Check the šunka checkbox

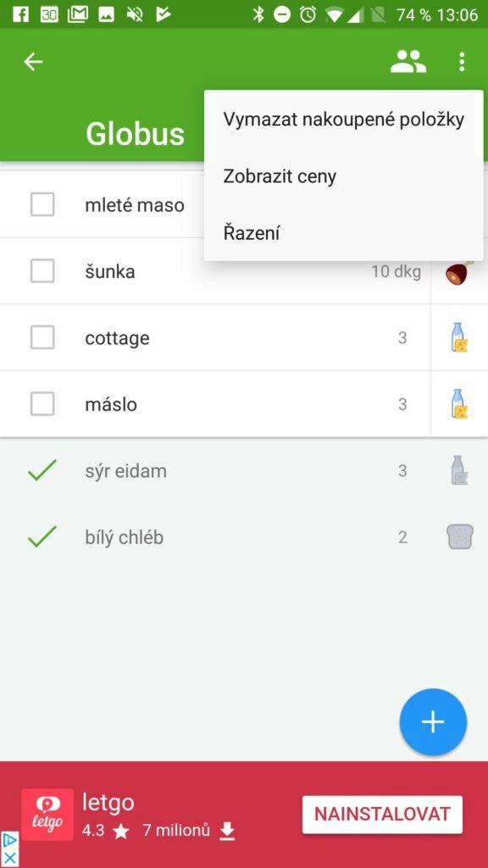click(x=42, y=271)
